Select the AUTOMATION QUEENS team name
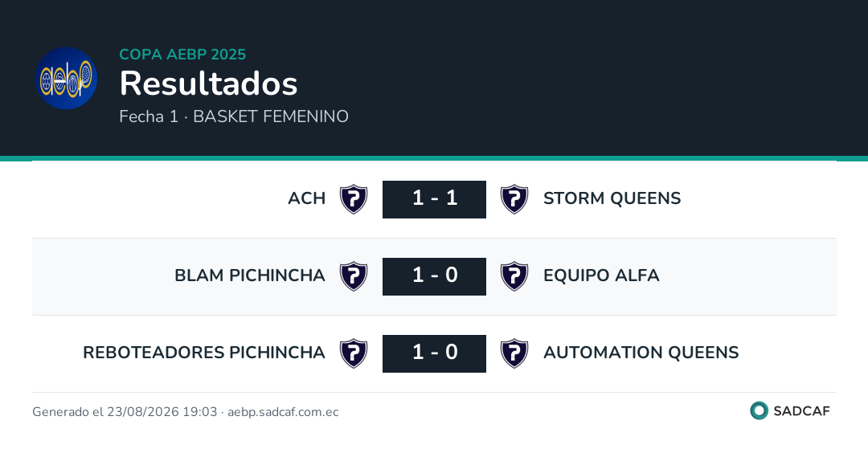Viewport: 868px width, 453px height. pyautogui.click(x=641, y=352)
